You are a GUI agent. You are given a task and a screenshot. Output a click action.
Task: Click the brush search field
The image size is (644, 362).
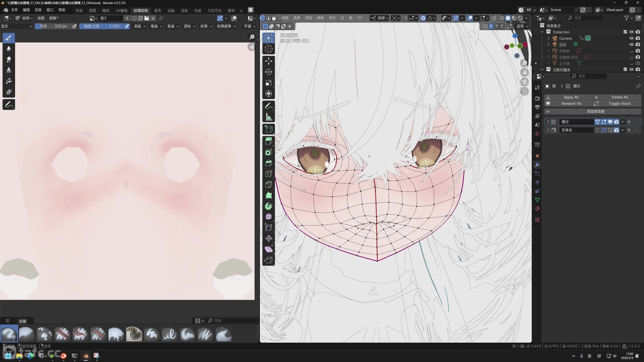tap(231, 321)
